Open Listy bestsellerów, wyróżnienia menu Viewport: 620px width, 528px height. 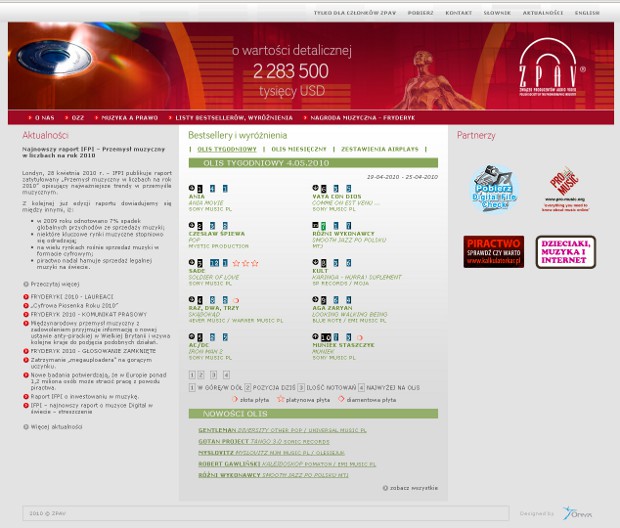click(234, 117)
